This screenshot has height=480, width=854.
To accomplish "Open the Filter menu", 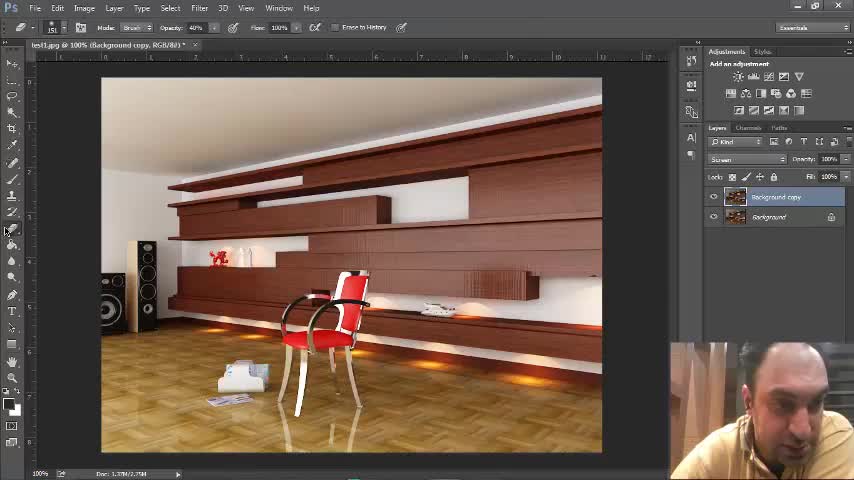I will [200, 8].
